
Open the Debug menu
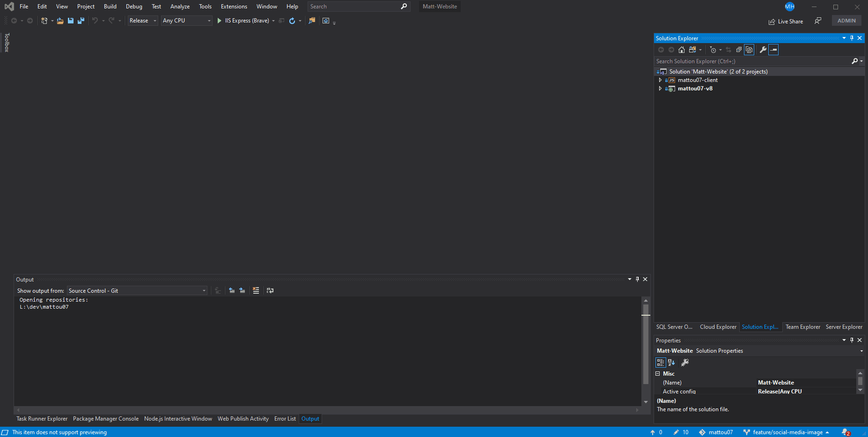tap(134, 7)
